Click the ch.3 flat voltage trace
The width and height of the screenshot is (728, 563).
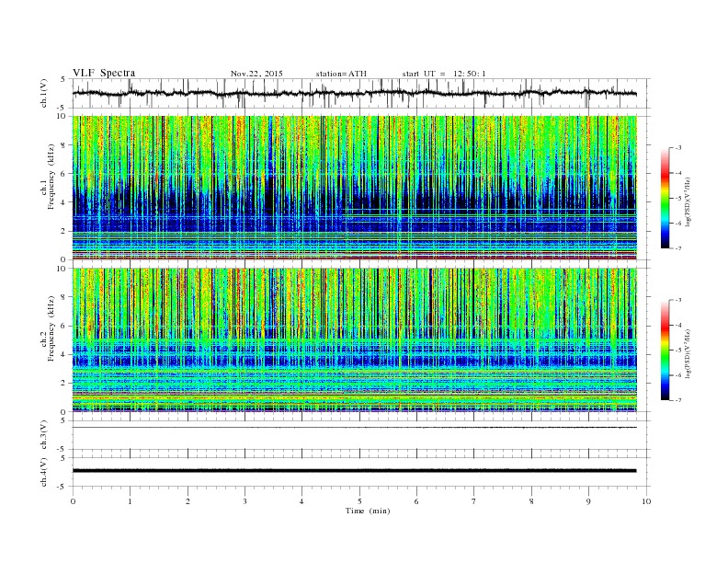pyautogui.click(x=355, y=428)
